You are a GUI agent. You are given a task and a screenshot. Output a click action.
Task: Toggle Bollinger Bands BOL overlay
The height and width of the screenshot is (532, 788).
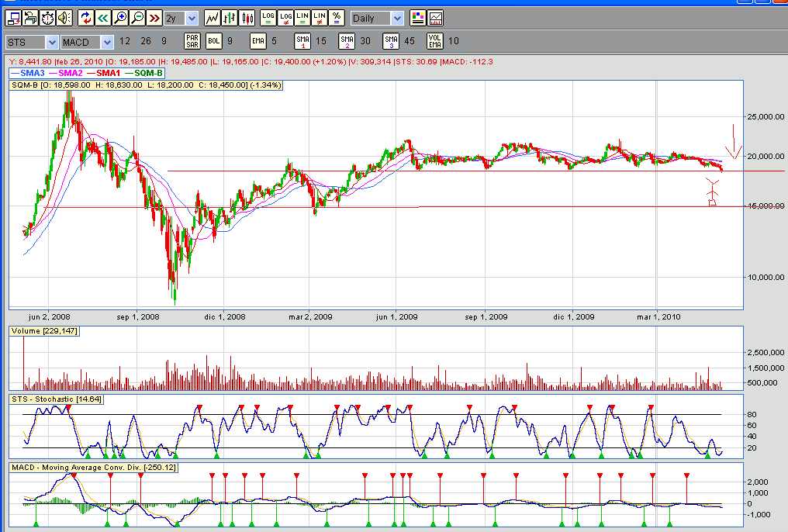214,41
